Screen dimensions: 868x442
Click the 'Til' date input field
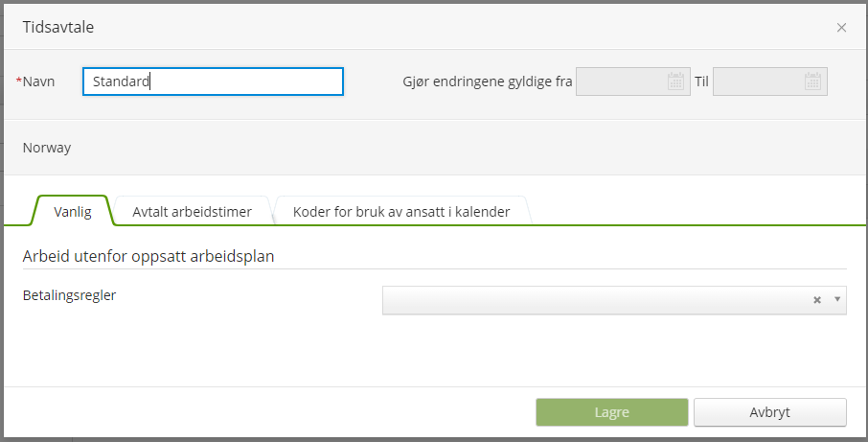pyautogui.click(x=769, y=81)
